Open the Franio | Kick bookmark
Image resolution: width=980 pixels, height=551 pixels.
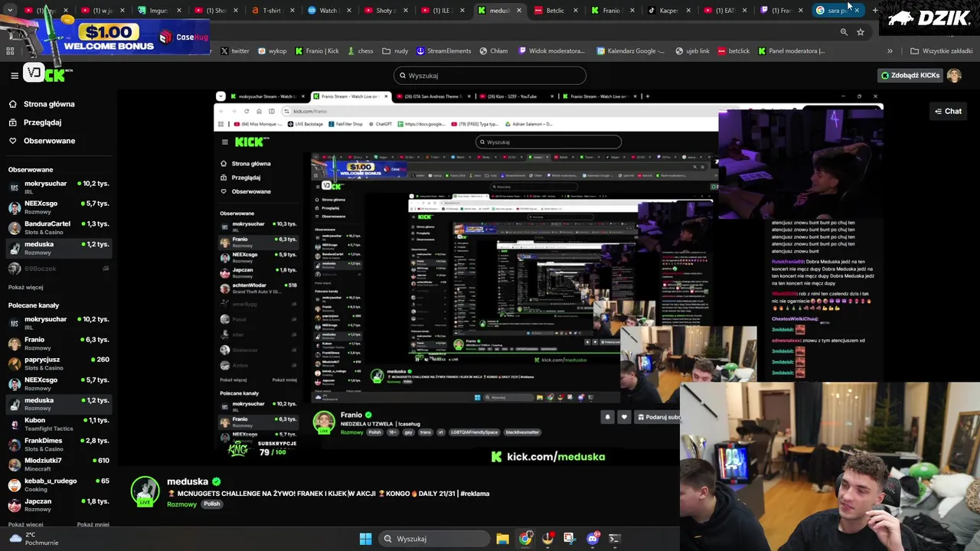(x=316, y=51)
